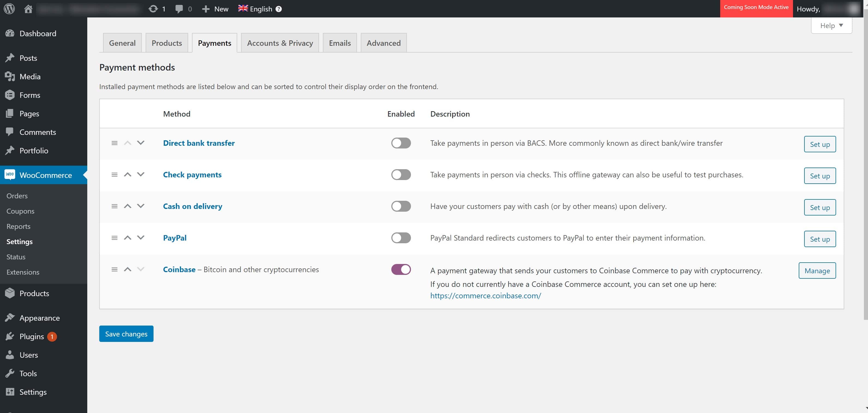Open Direct bank transfer method link
This screenshot has height=413, width=868.
[x=199, y=143]
